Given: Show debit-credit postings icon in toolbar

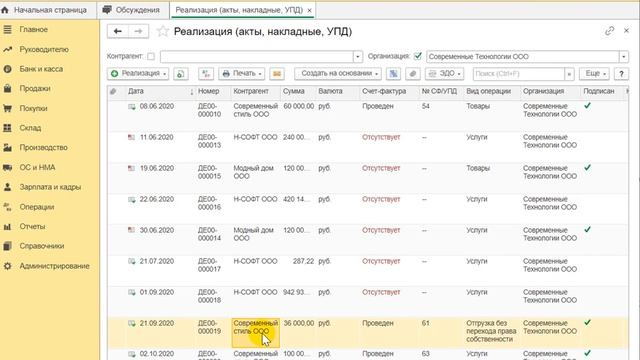Looking at the screenshot, I should coord(206,74).
